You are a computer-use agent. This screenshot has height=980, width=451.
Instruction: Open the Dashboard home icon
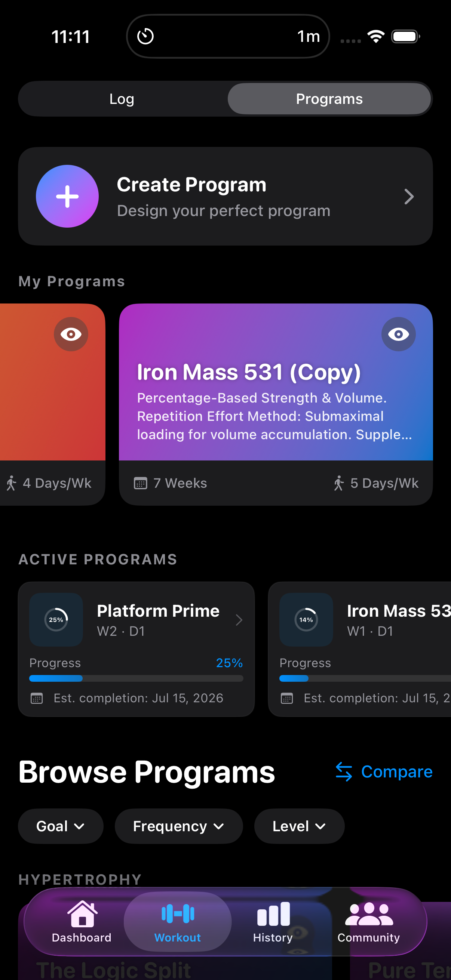pos(82,913)
